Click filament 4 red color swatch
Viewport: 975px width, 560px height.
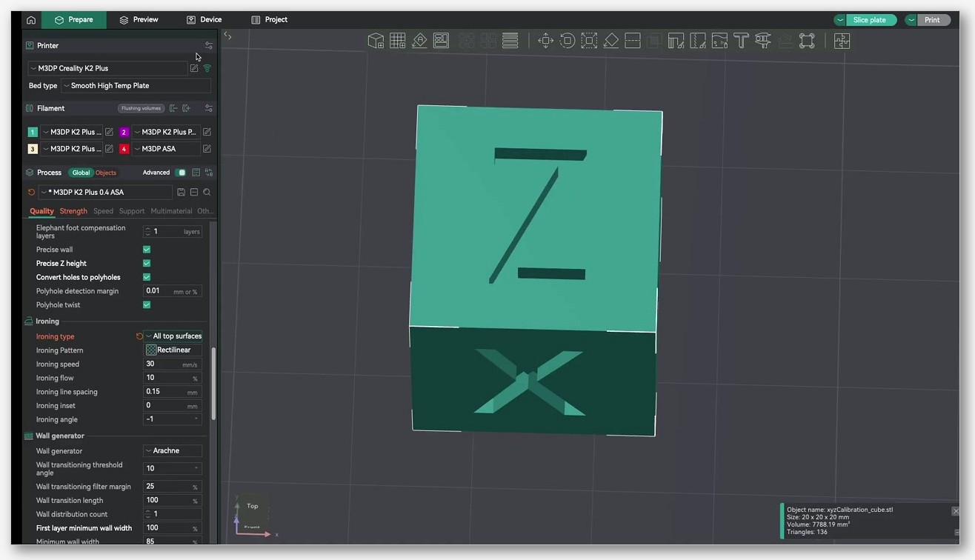[x=124, y=149]
